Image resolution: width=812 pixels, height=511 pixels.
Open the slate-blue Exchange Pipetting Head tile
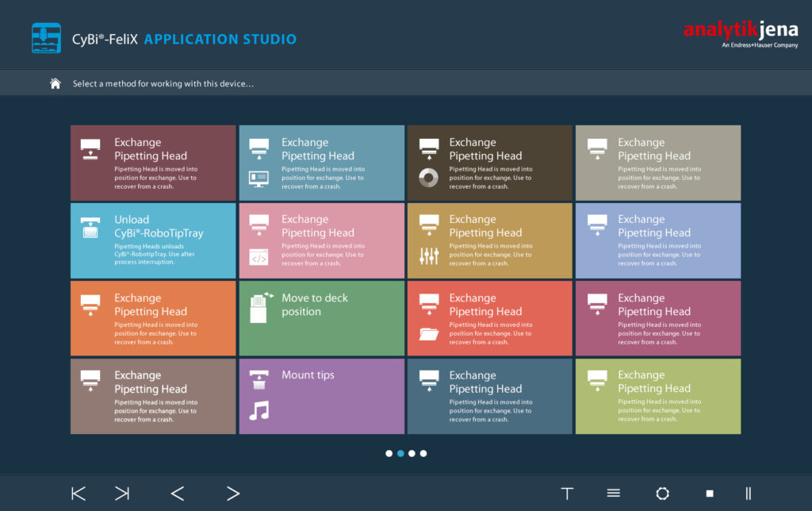pyautogui.click(x=490, y=397)
